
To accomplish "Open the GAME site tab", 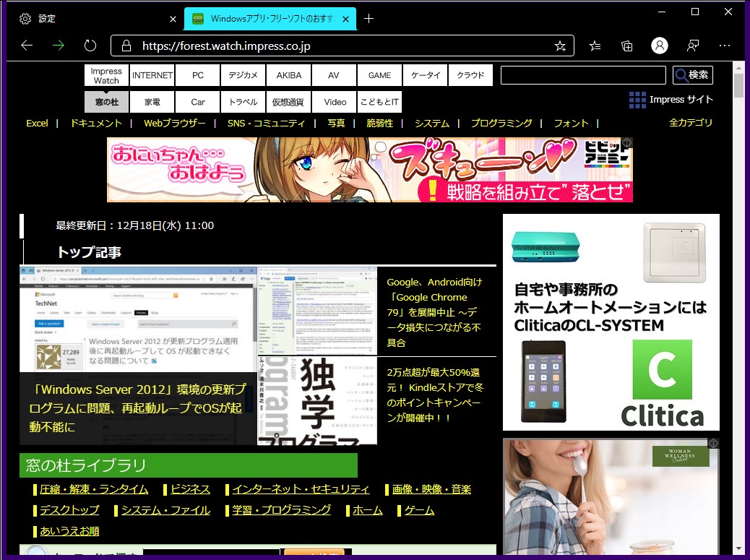I will [x=380, y=76].
